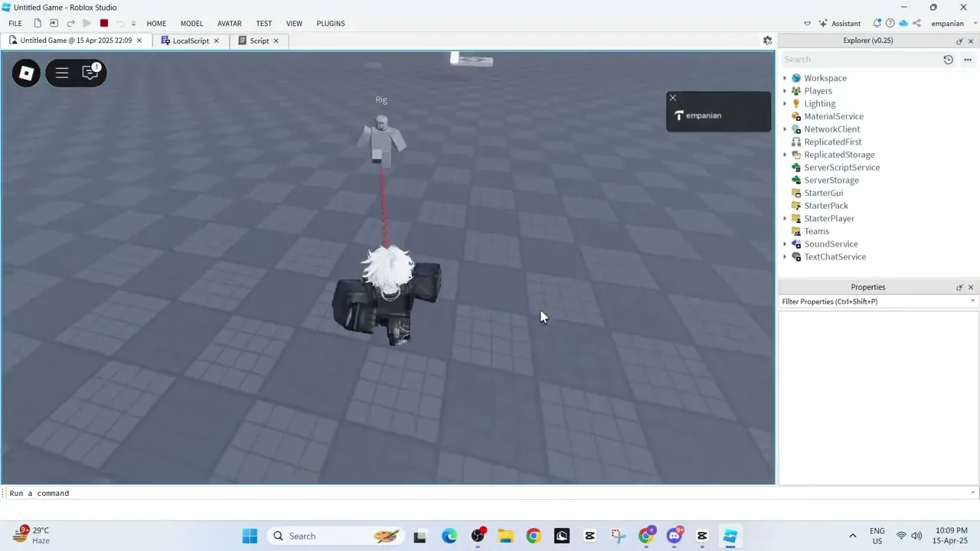This screenshot has height=551, width=980.
Task: Open the viewport settings gear icon
Action: [767, 41]
